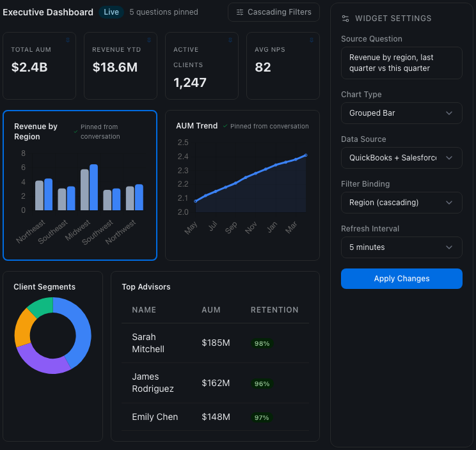Edit the Source Question text field
This screenshot has height=450, width=476.
click(401, 63)
